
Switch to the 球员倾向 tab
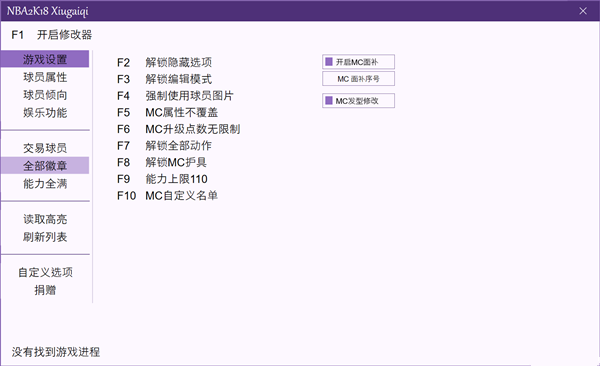(45, 95)
